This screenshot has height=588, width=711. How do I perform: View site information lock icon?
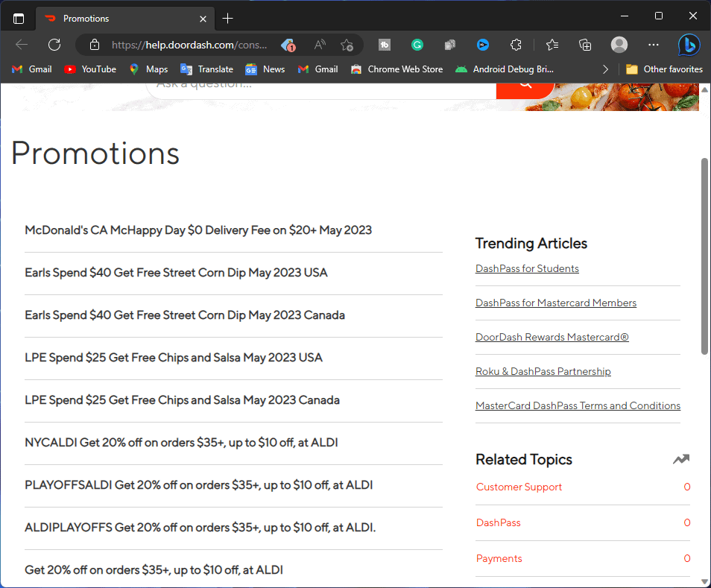pos(95,45)
